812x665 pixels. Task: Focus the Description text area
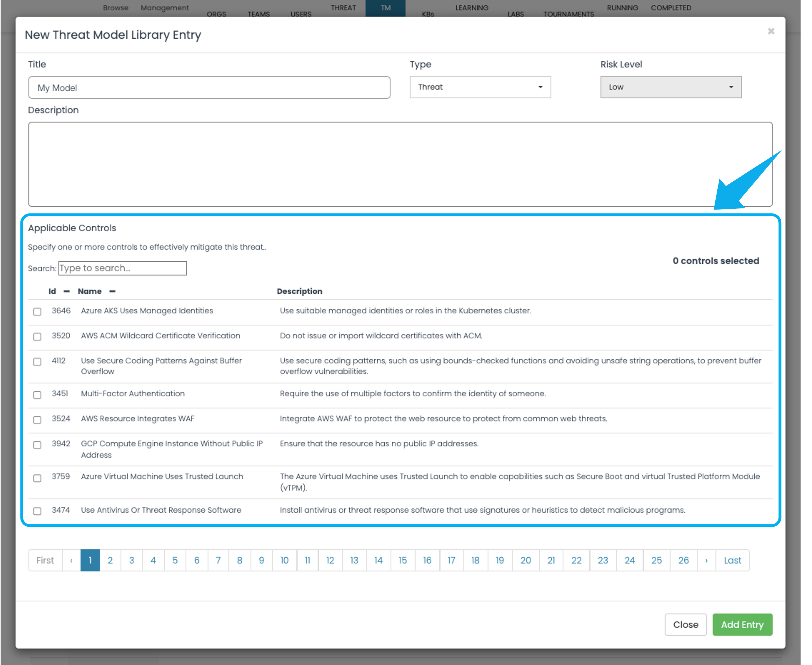click(400, 164)
